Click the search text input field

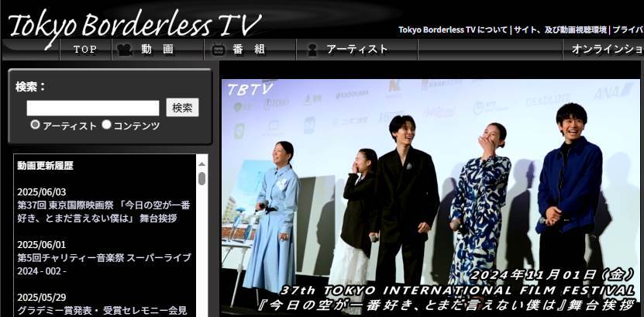click(93, 108)
